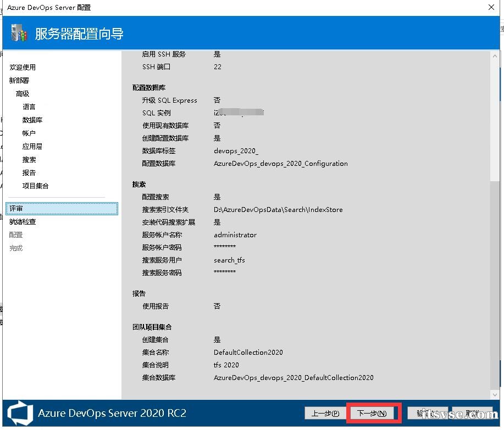Click the 升级 SQL Express label

[x=169, y=100]
